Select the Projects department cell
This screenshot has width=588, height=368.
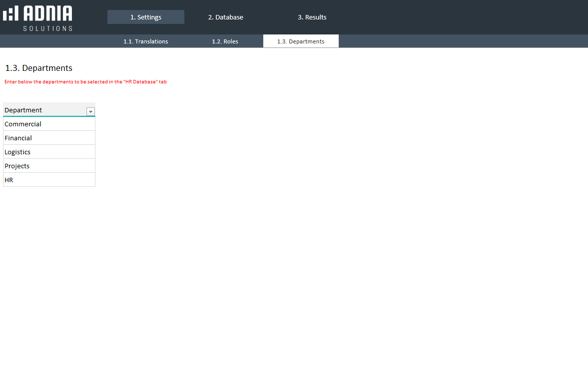click(x=49, y=166)
